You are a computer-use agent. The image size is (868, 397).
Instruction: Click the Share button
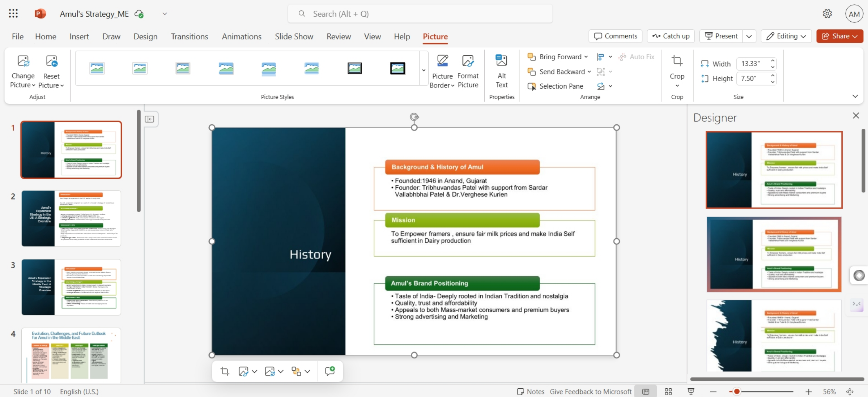tap(839, 36)
